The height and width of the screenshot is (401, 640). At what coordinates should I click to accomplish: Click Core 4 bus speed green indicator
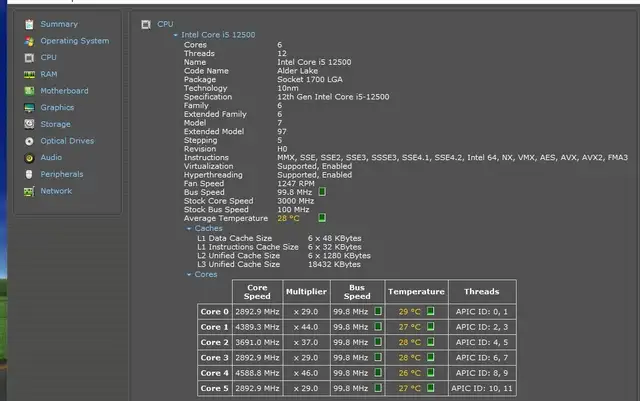pyautogui.click(x=377, y=372)
